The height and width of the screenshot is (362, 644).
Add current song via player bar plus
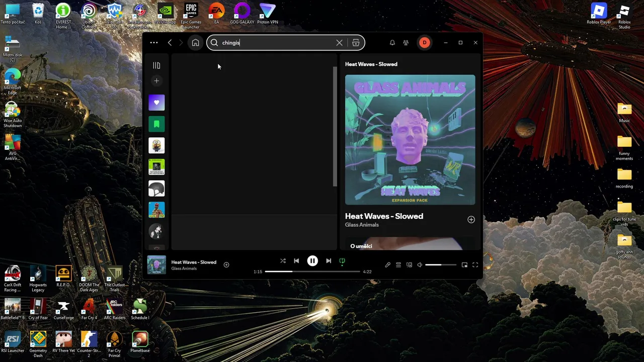226,265
